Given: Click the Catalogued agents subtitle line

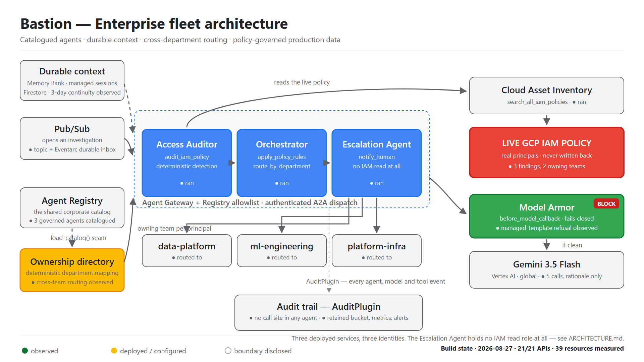Looking at the screenshot, I should point(180,40).
